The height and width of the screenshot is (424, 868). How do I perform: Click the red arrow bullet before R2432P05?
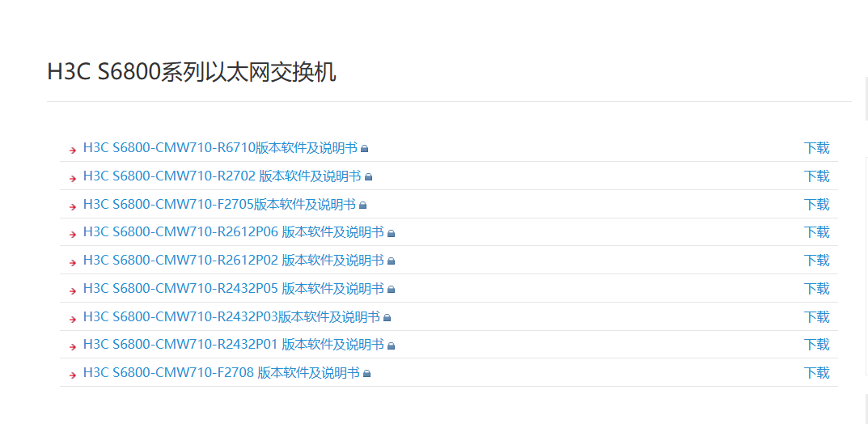[73, 291]
